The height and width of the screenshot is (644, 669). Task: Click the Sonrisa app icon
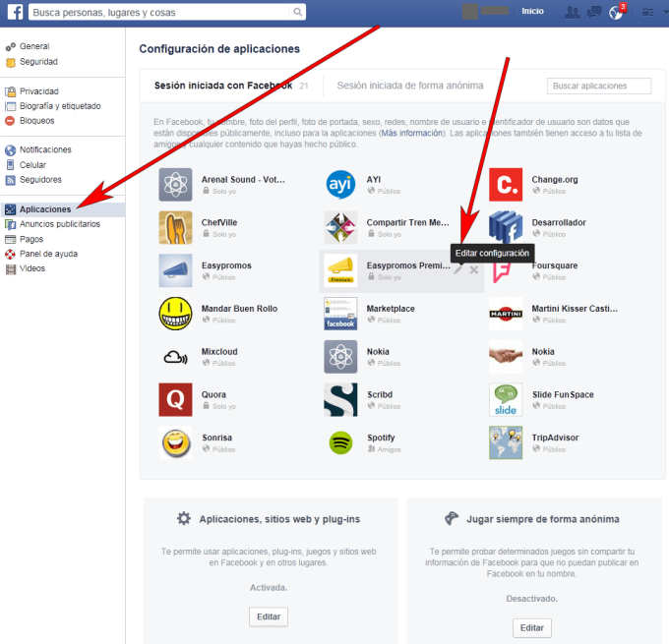tap(175, 443)
